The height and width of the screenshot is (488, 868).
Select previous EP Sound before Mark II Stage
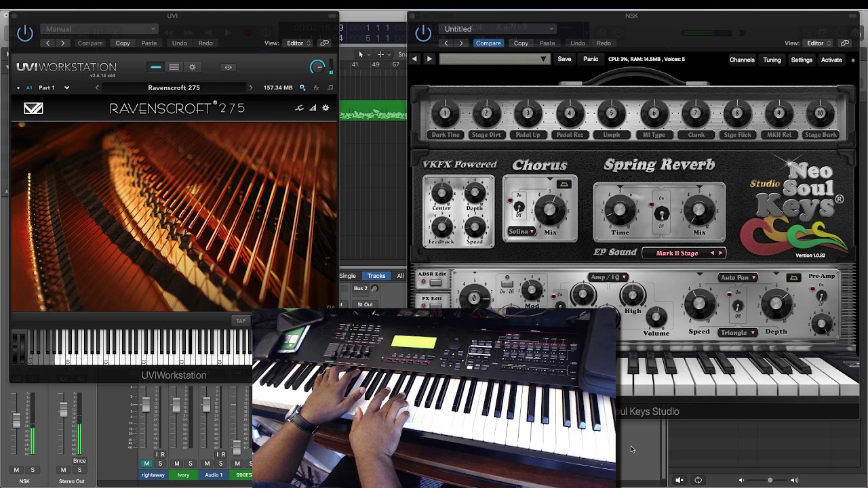click(x=712, y=253)
